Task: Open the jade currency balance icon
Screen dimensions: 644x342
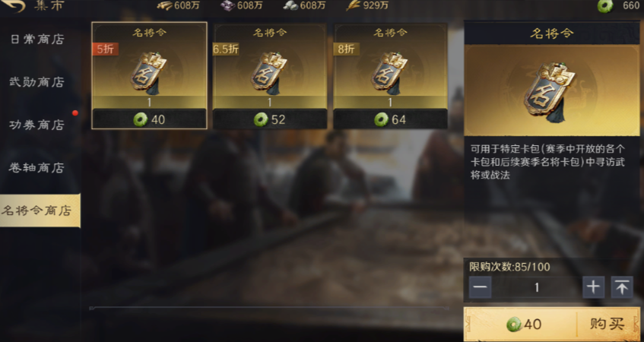Action: pyautogui.click(x=605, y=6)
